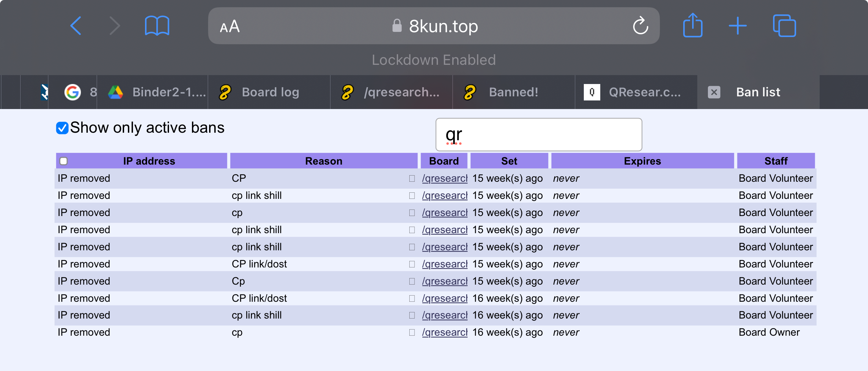Switch to the Banned! tab
The height and width of the screenshot is (371, 868).
click(514, 92)
